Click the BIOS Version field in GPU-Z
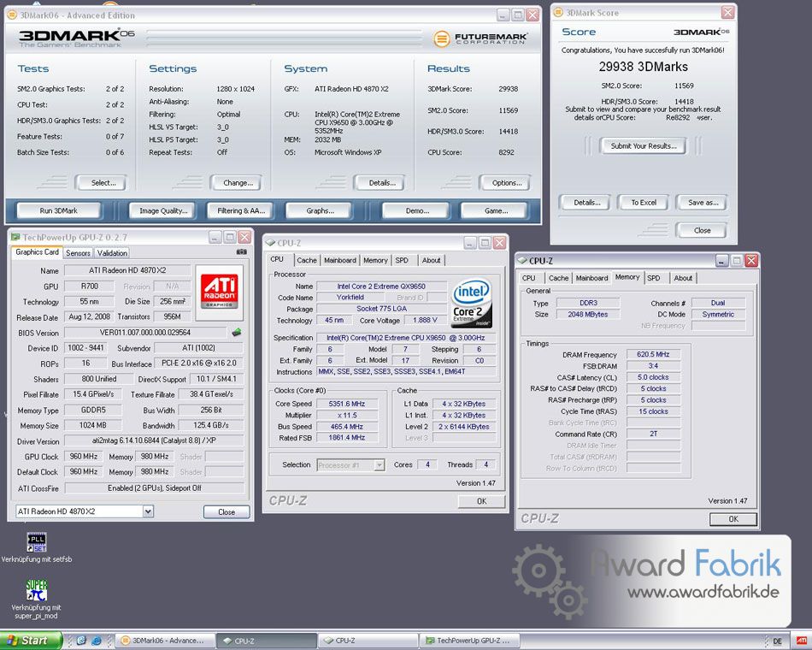The image size is (812, 650). tap(145, 332)
